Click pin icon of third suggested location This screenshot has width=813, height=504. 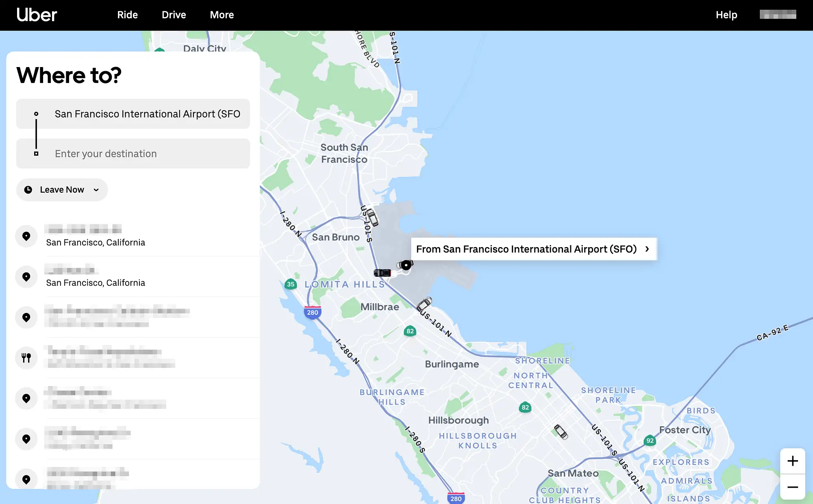tap(26, 317)
